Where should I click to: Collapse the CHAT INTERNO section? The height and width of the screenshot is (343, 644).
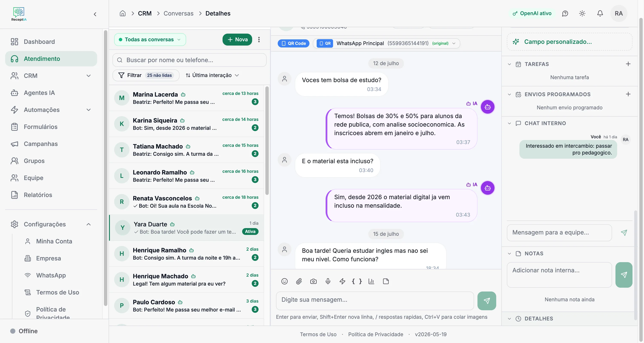[509, 123]
